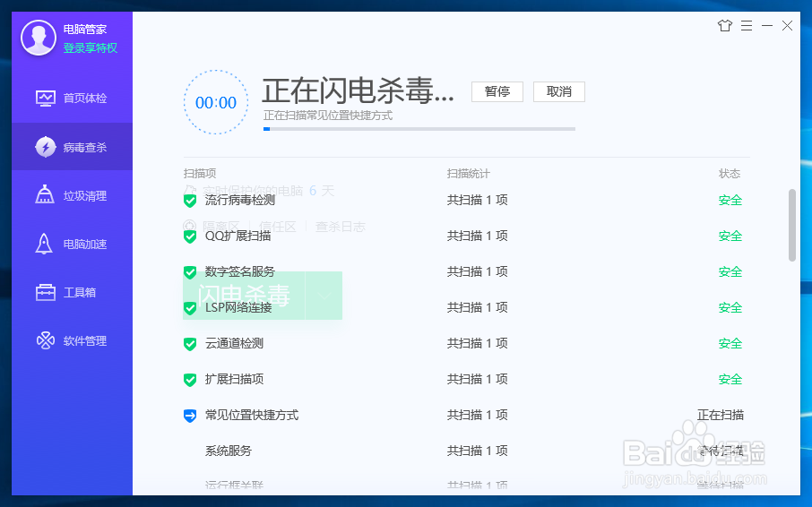This screenshot has height=507, width=812.
Task: Click 正在扫描 status text
Action: pos(721,415)
